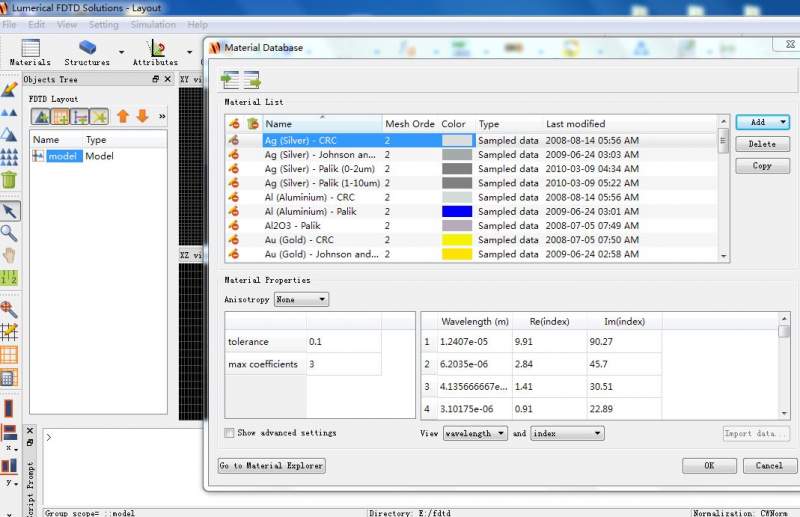Open the File menu
The image size is (800, 517).
9,24
